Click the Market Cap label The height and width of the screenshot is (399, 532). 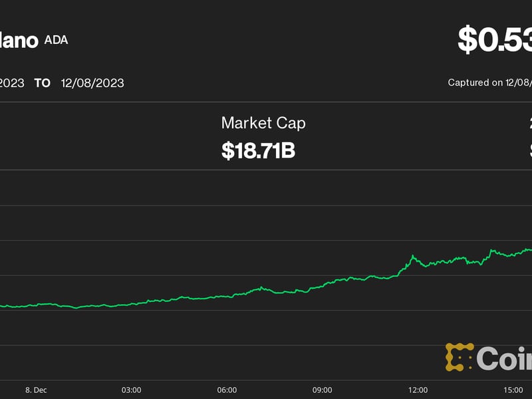pos(263,122)
